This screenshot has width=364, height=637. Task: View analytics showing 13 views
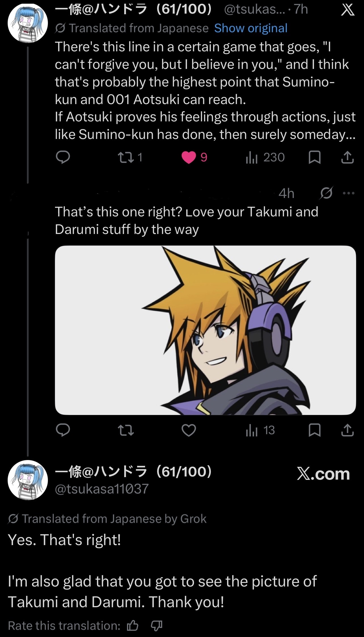tap(260, 430)
